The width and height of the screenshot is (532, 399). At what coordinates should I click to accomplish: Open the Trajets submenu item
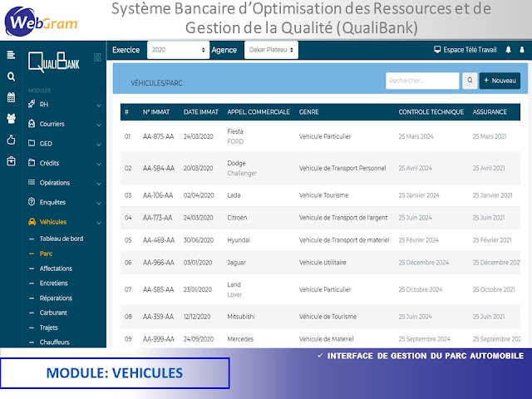pyautogui.click(x=48, y=328)
